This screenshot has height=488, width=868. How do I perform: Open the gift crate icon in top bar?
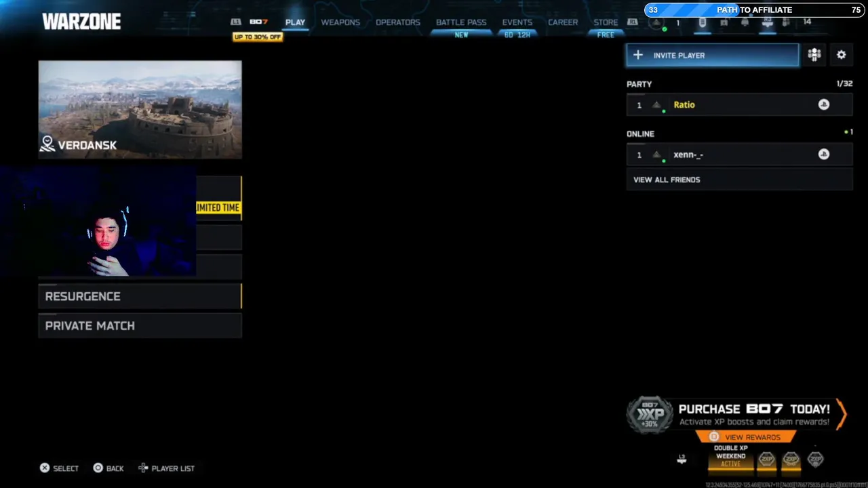[724, 22]
